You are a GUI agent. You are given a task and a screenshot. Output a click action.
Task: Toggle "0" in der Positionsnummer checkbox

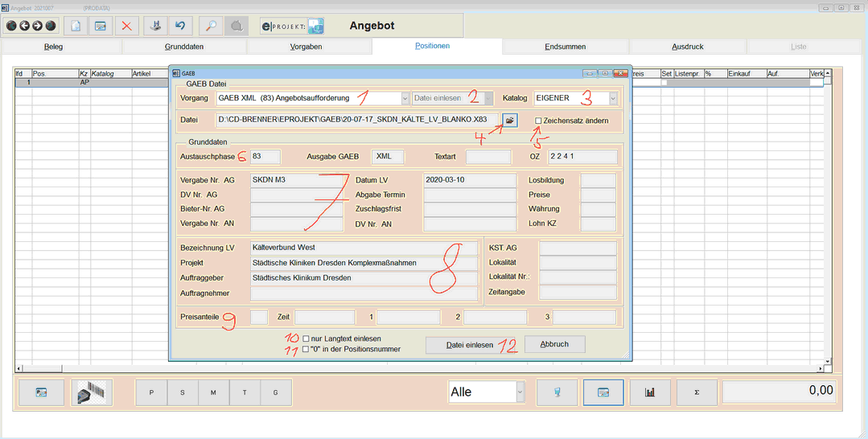click(x=306, y=349)
